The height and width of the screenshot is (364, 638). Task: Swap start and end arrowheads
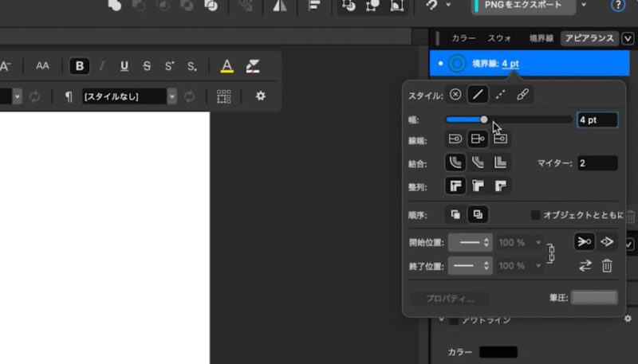click(585, 266)
